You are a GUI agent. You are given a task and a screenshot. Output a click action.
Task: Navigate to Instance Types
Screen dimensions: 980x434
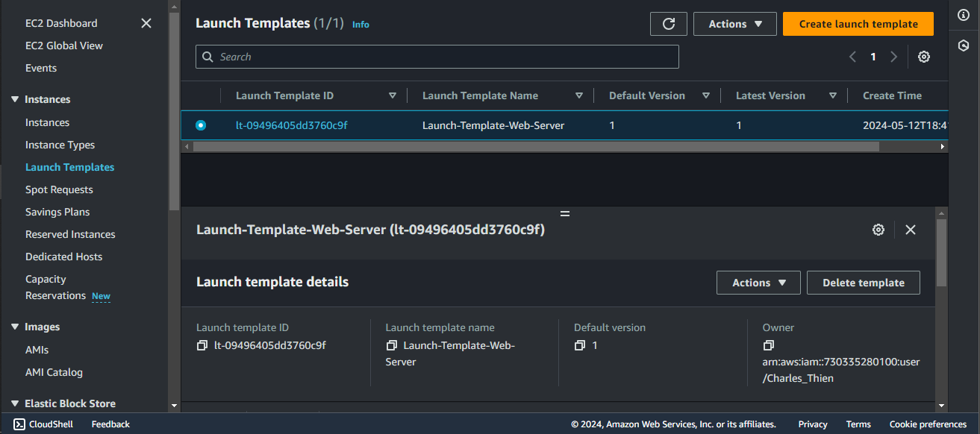(60, 145)
